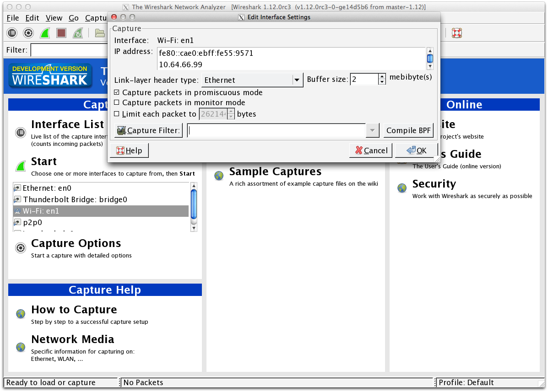
Task: Click the Capture Options gear icon in the panel
Action: point(21,248)
